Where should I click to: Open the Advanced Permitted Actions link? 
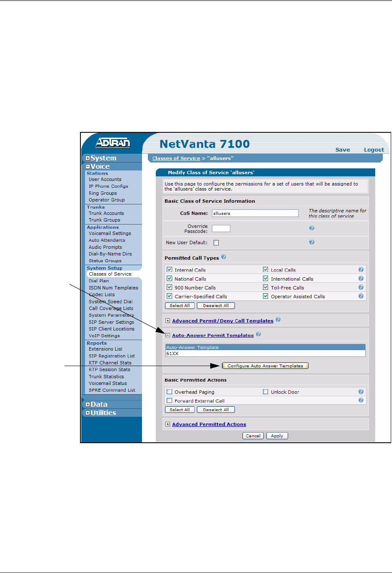[x=209, y=424]
